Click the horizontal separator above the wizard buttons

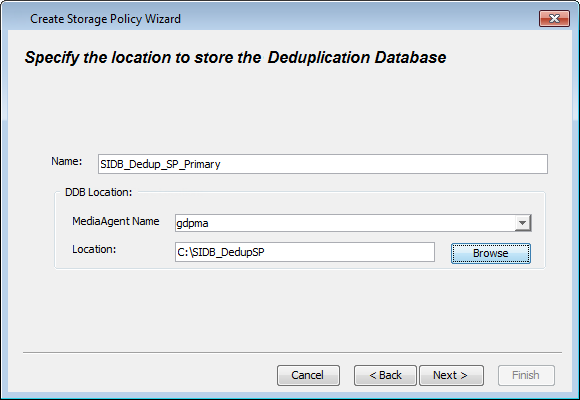(292, 353)
